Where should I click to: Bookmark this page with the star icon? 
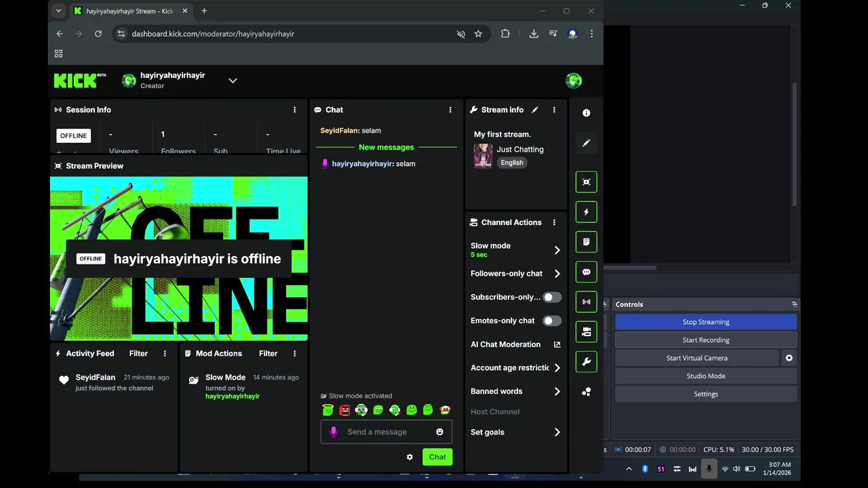[478, 34]
